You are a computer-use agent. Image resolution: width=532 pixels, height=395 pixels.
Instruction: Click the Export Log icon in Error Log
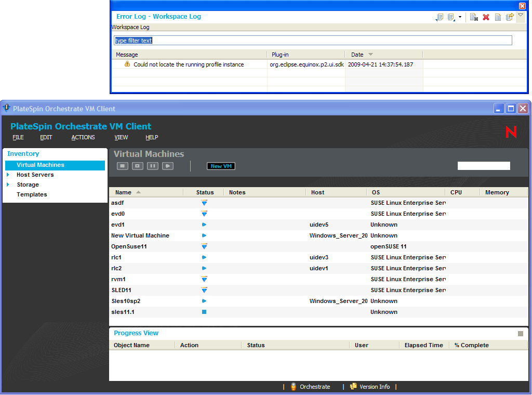[440, 17]
